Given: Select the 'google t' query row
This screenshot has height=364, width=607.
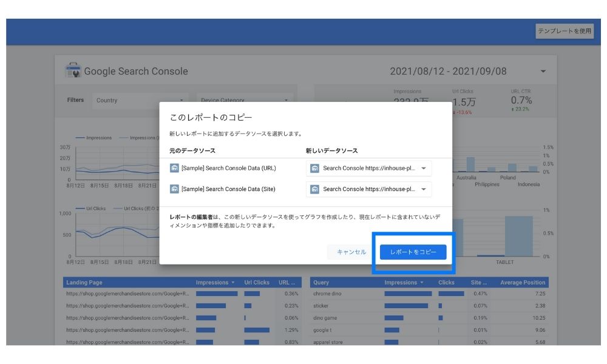Looking at the screenshot, I should pos(429,330).
